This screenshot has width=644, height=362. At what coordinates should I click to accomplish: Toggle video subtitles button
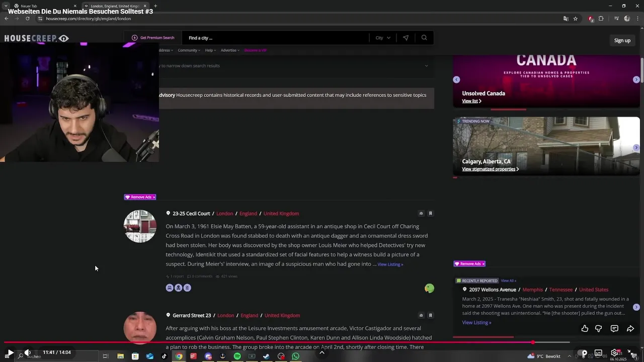click(598, 353)
